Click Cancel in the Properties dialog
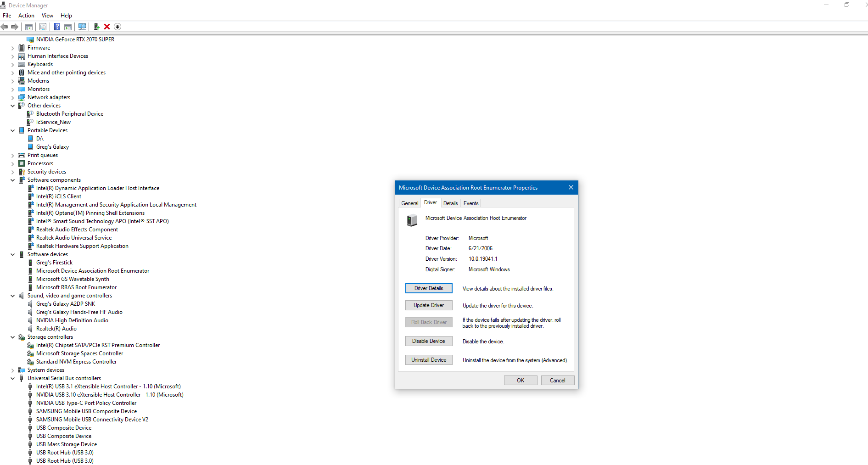Image resolution: width=868 pixels, height=465 pixels. pyautogui.click(x=558, y=381)
